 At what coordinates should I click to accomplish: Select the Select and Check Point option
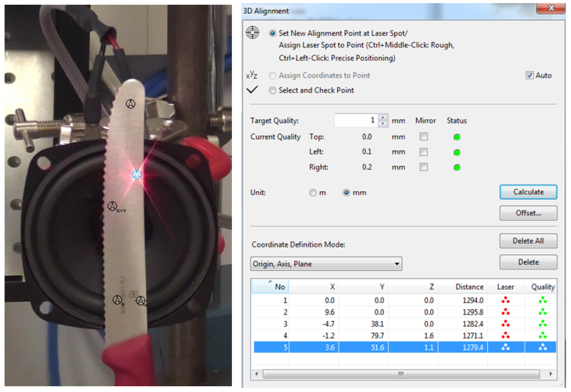pos(272,90)
